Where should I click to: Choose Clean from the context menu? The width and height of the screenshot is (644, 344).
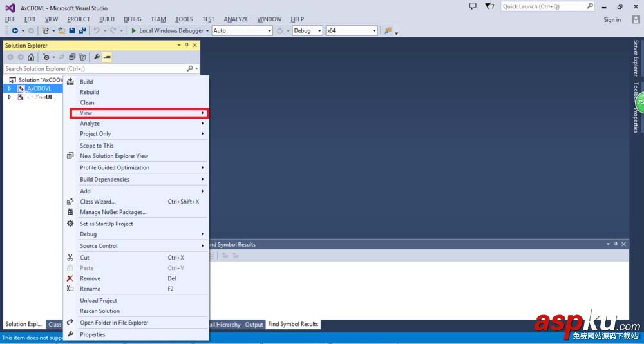[x=137, y=102]
